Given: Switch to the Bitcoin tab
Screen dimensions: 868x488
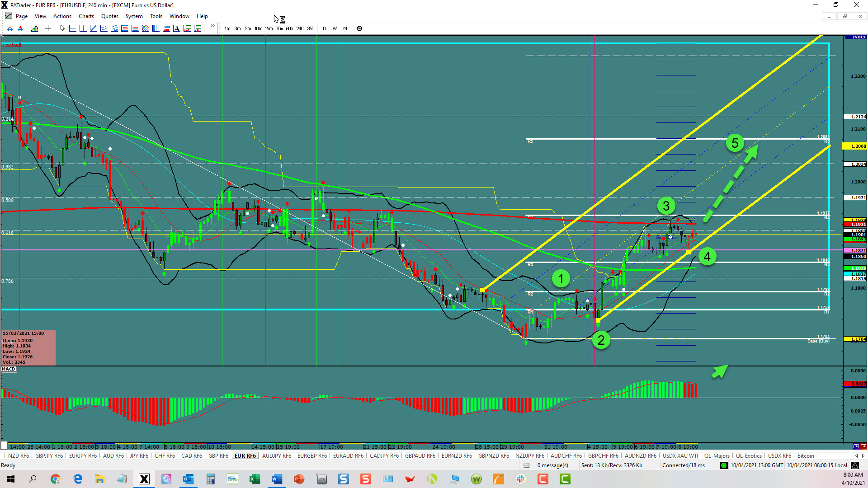Looking at the screenshot, I should [x=806, y=456].
